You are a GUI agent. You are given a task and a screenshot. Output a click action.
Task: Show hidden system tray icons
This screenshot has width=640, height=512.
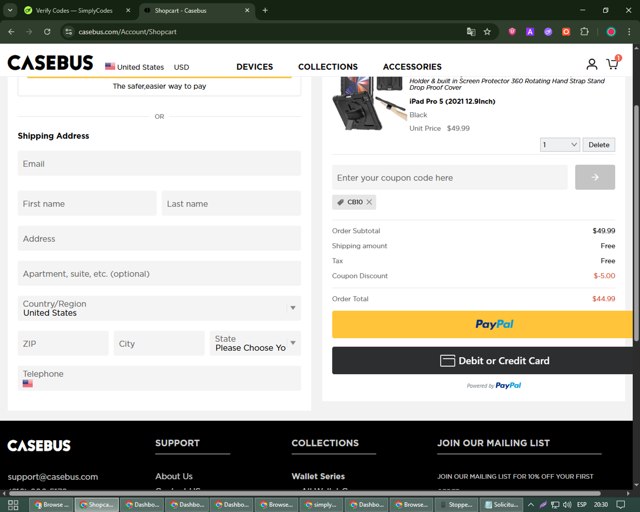531,505
